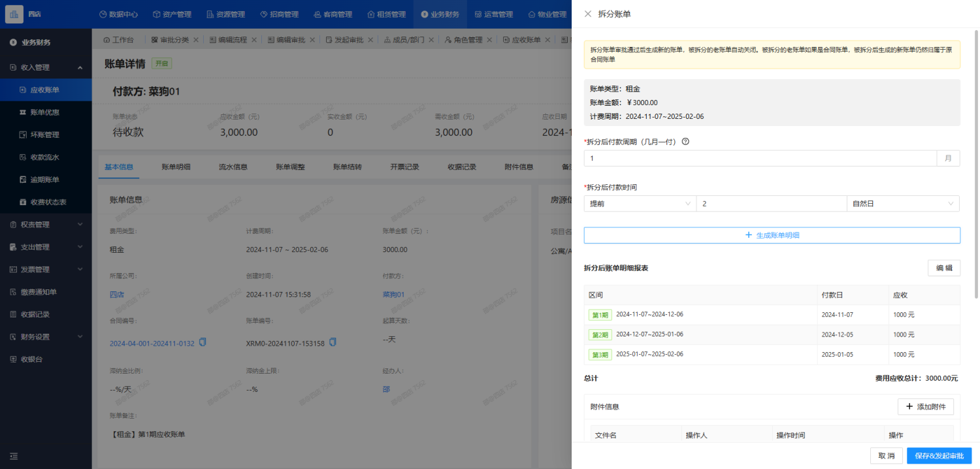This screenshot has width=980, height=469.
Task: Click into the 拆分后付款周期 input field
Action: click(760, 158)
